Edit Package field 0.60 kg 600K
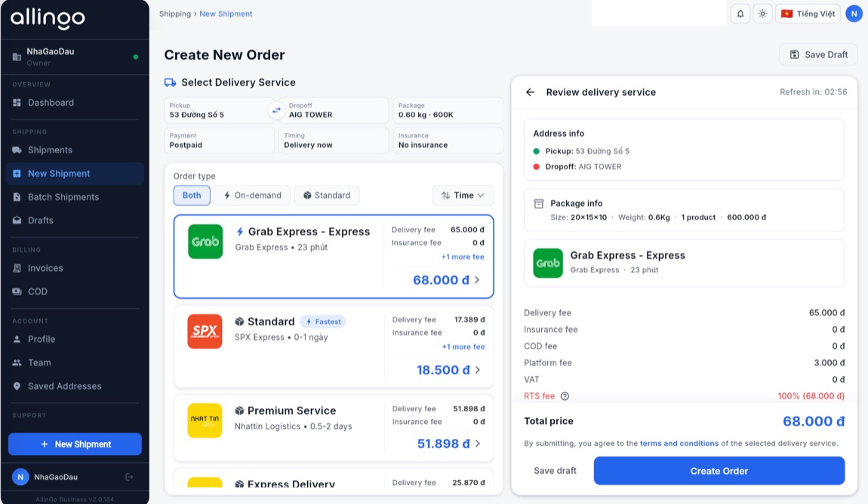Viewport: 868px width, 504px height. (448, 110)
